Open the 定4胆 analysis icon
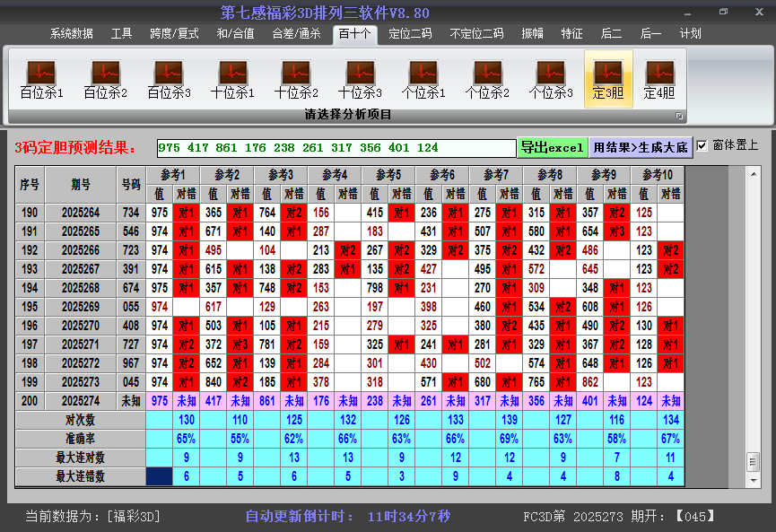Image resolution: width=776 pixels, height=532 pixels. pyautogui.click(x=659, y=79)
